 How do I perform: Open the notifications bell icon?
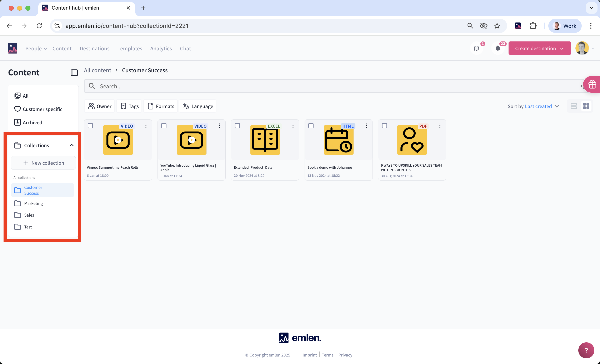[498, 48]
